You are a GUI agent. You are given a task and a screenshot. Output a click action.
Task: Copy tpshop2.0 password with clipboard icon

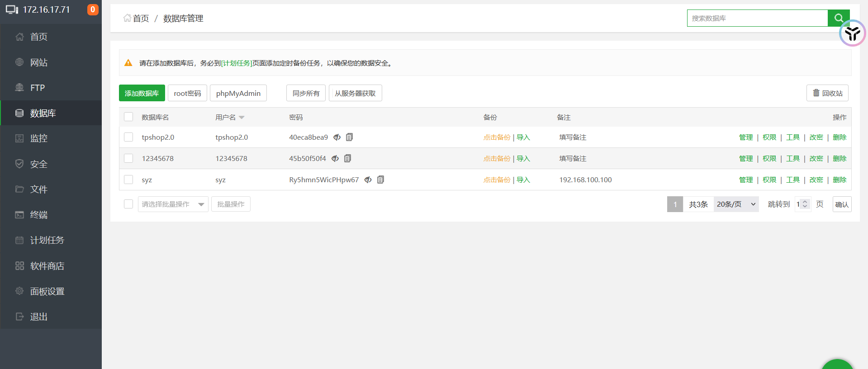[349, 137]
